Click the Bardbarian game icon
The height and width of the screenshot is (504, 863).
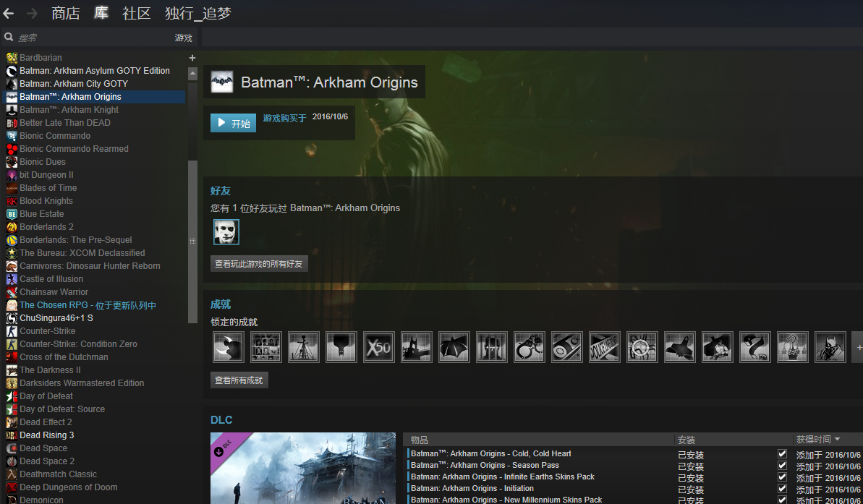point(12,58)
